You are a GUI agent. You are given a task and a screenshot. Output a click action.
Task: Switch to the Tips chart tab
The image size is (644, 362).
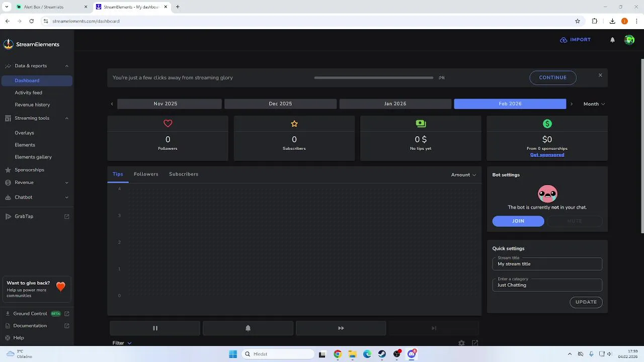point(118,174)
